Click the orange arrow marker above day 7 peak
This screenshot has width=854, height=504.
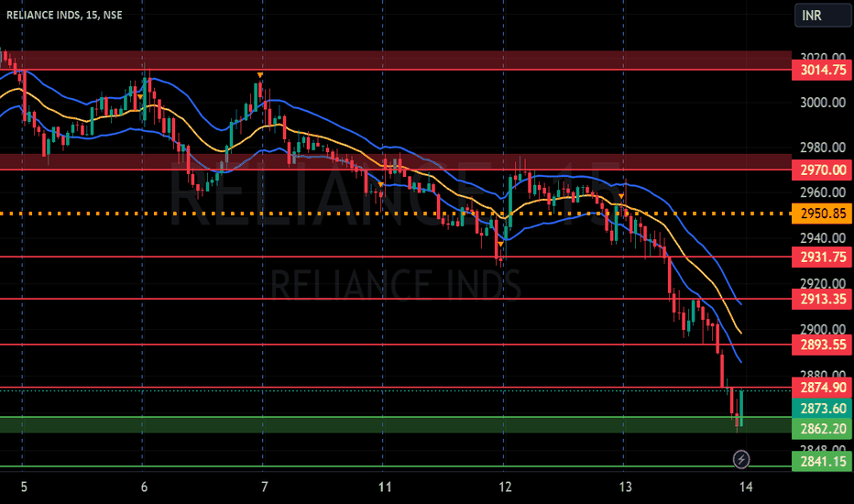(x=260, y=75)
